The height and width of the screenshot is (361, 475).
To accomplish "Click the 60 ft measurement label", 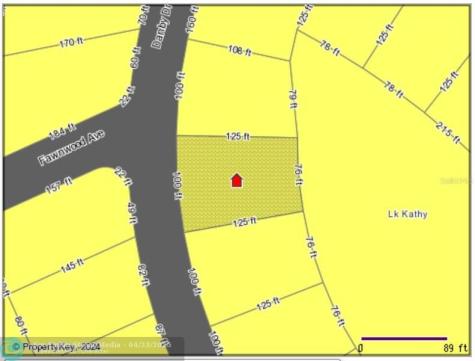I will tap(136, 58).
